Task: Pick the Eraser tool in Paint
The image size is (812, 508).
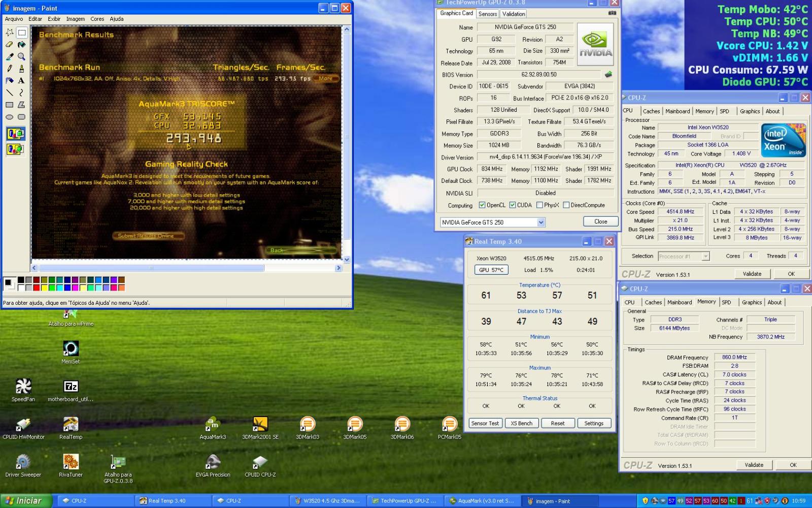Action: click(x=10, y=45)
